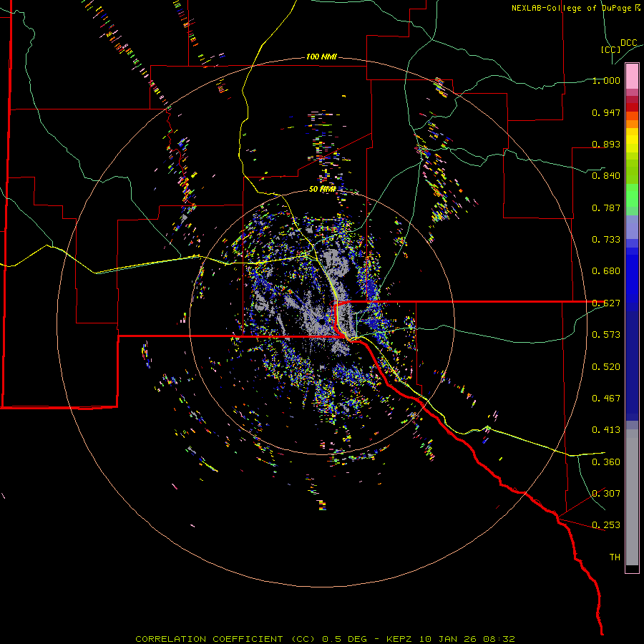Click the gray lower segment of the color bar
644x644 pixels.
pos(632,497)
